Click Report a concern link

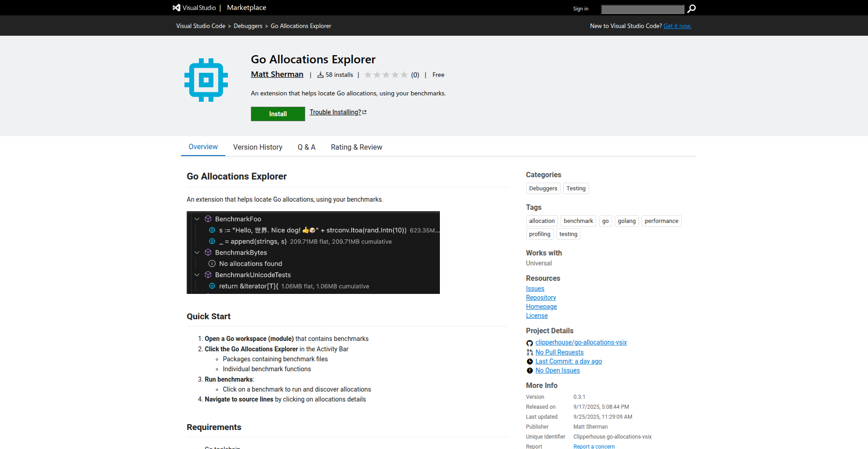pyautogui.click(x=594, y=446)
